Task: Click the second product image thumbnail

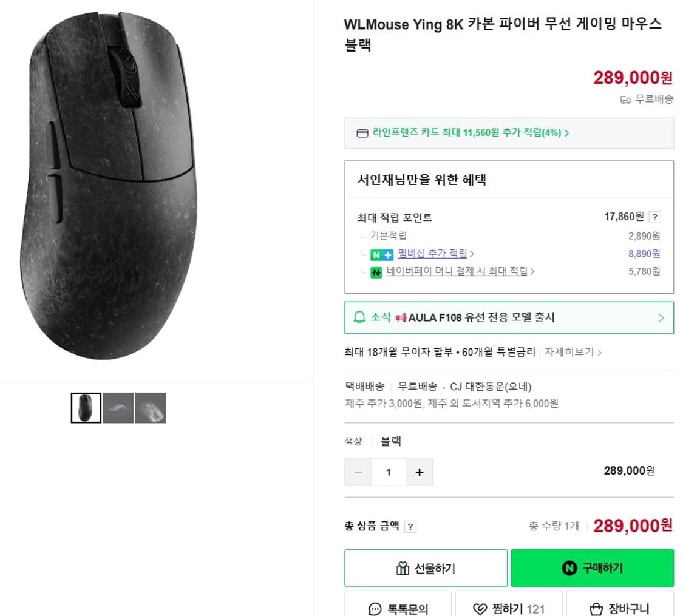Action: coord(118,407)
